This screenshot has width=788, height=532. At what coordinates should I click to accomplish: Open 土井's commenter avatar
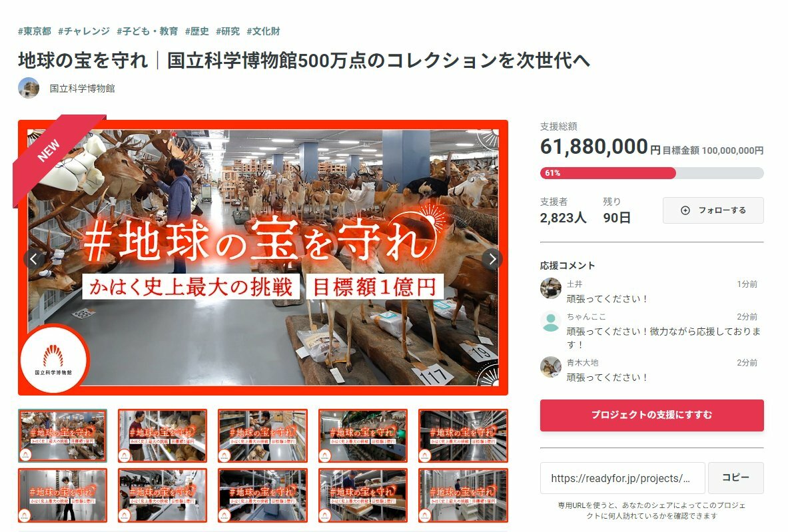pyautogui.click(x=551, y=288)
